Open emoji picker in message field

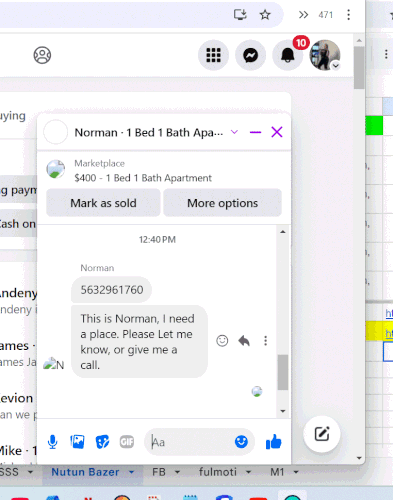241,442
